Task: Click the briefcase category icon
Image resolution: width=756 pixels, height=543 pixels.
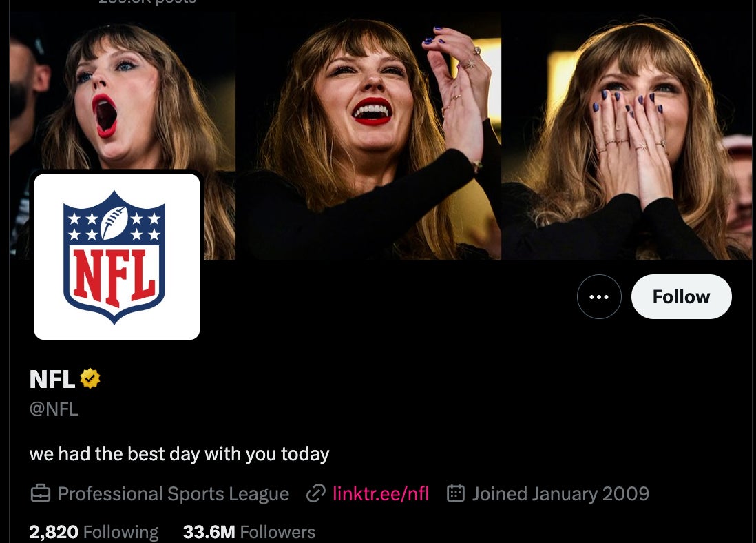Action: tap(41, 493)
